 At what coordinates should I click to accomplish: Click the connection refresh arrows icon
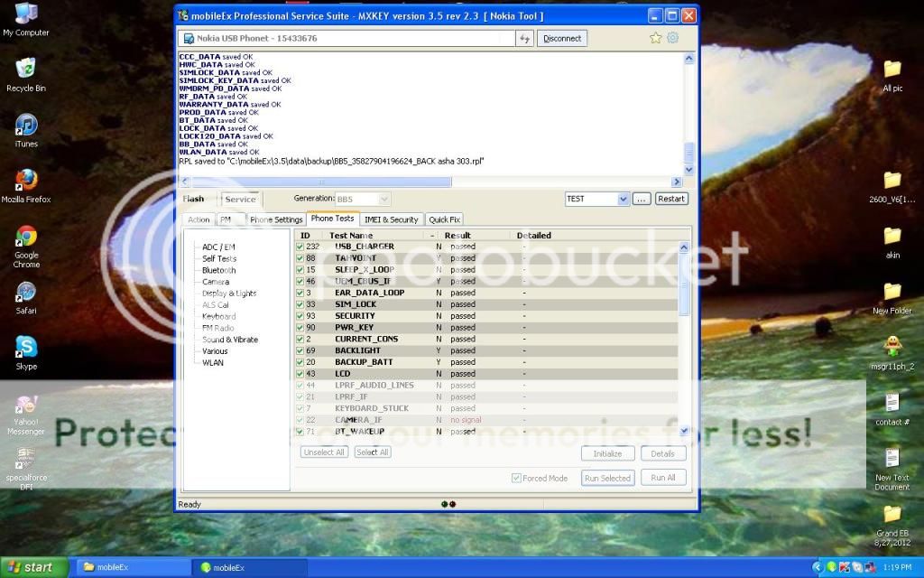(x=524, y=38)
